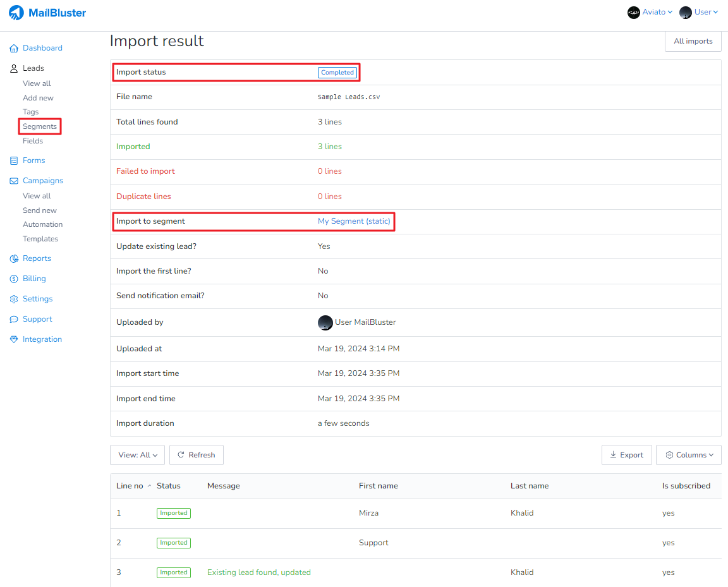Image resolution: width=728 pixels, height=587 pixels.
Task: Open the View: All filter dropdown
Action: (137, 455)
